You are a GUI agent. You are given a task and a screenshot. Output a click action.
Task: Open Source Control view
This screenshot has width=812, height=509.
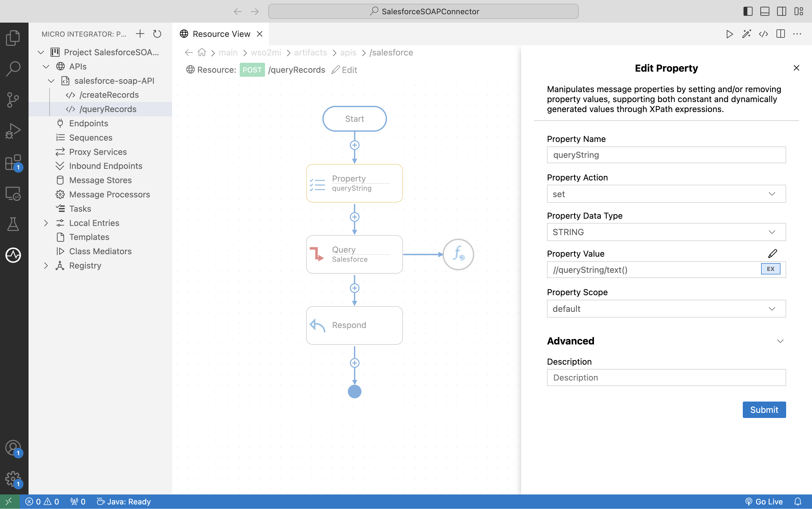coord(13,100)
